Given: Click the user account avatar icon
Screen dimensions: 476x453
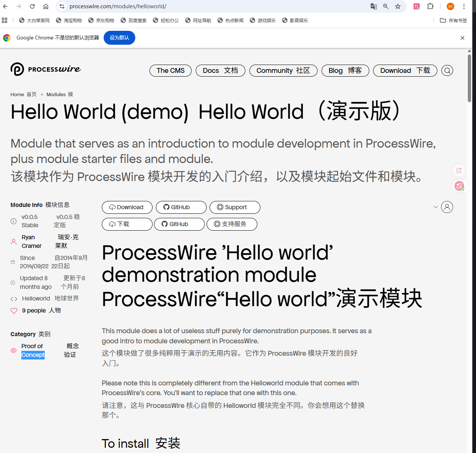Looking at the screenshot, I should pyautogui.click(x=447, y=207).
